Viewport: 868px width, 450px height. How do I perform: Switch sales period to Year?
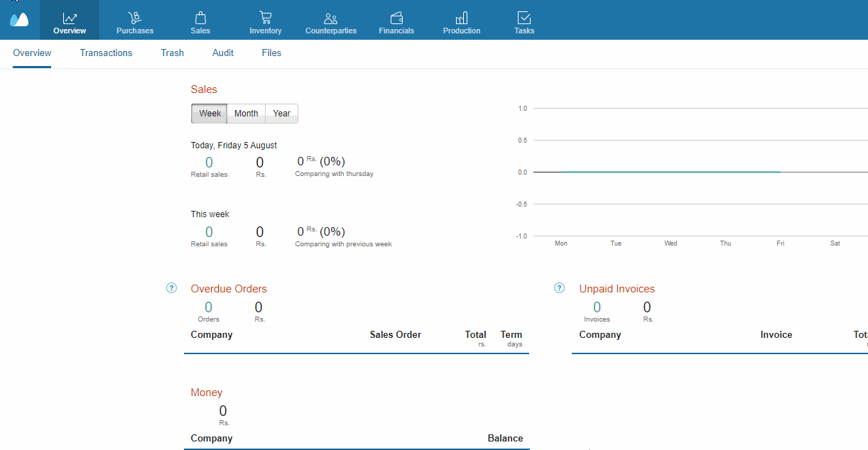coord(282,114)
